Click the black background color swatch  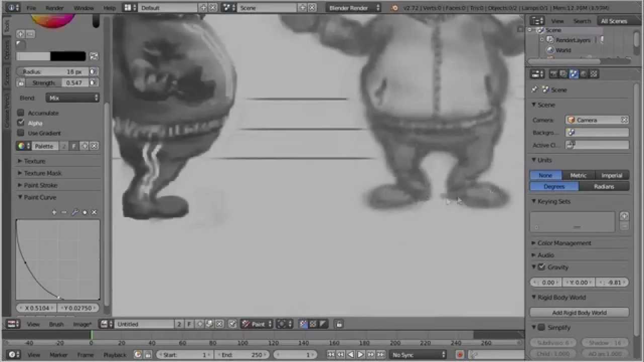68,56
